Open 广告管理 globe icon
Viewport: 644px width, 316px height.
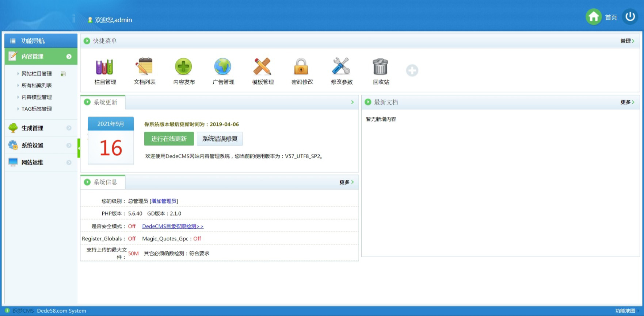click(x=223, y=67)
